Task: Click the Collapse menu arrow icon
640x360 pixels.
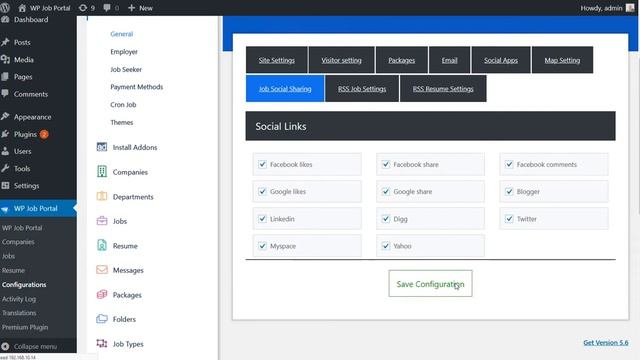Action: 5,346
